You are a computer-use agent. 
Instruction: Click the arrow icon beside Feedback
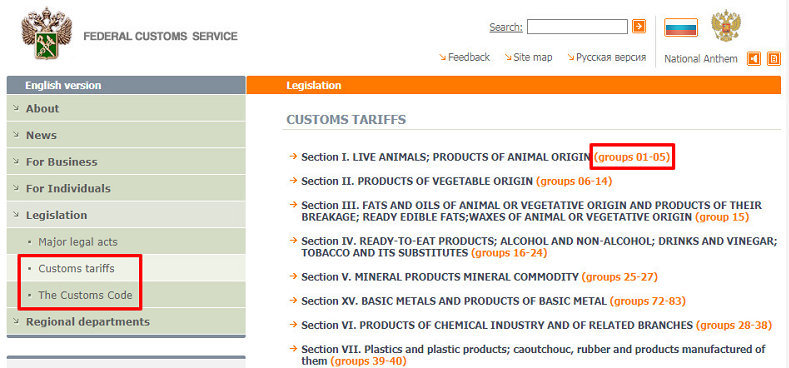pos(442,57)
